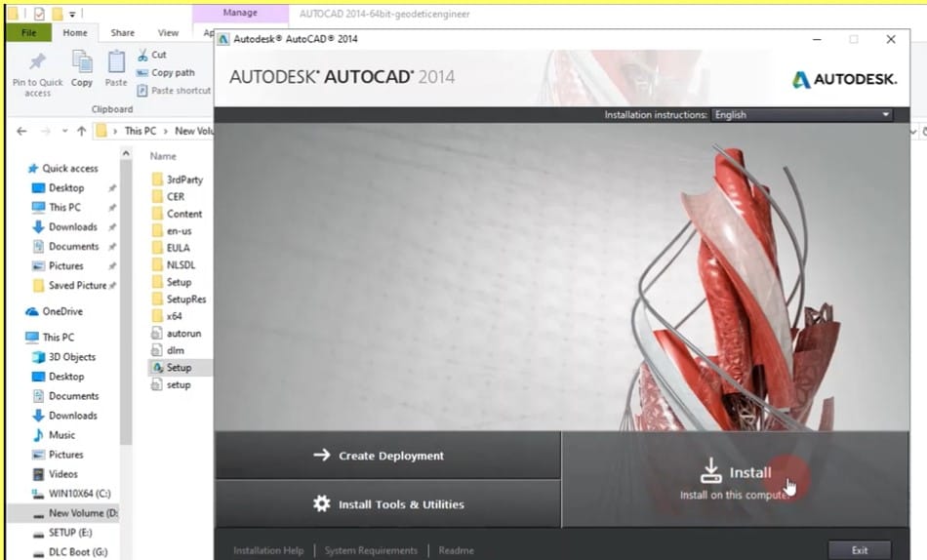The width and height of the screenshot is (927, 560).
Task: Open the Installation Help link
Action: point(268,550)
